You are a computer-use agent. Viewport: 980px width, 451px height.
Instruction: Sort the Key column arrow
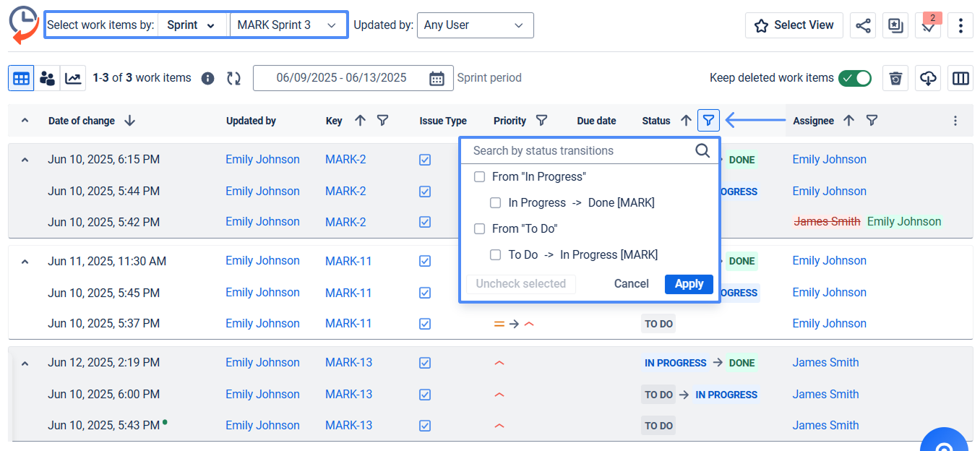point(360,121)
